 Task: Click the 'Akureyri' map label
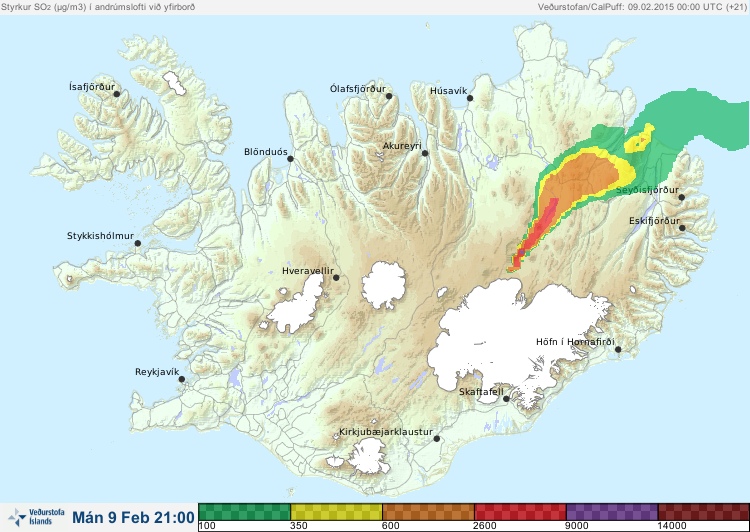(x=402, y=146)
